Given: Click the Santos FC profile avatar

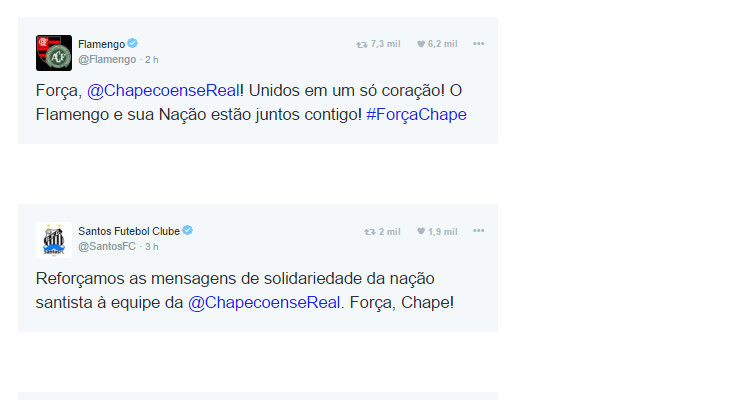Looking at the screenshot, I should pos(53,239).
